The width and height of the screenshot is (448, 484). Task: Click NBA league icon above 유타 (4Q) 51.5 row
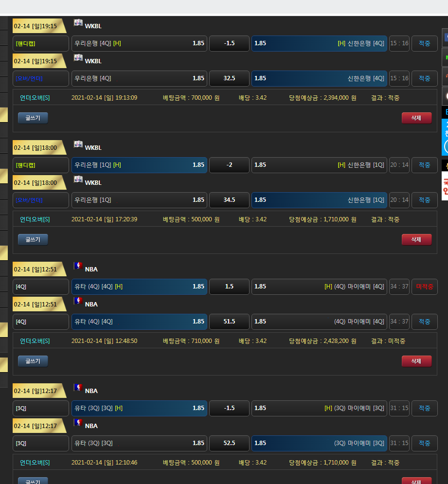click(78, 301)
